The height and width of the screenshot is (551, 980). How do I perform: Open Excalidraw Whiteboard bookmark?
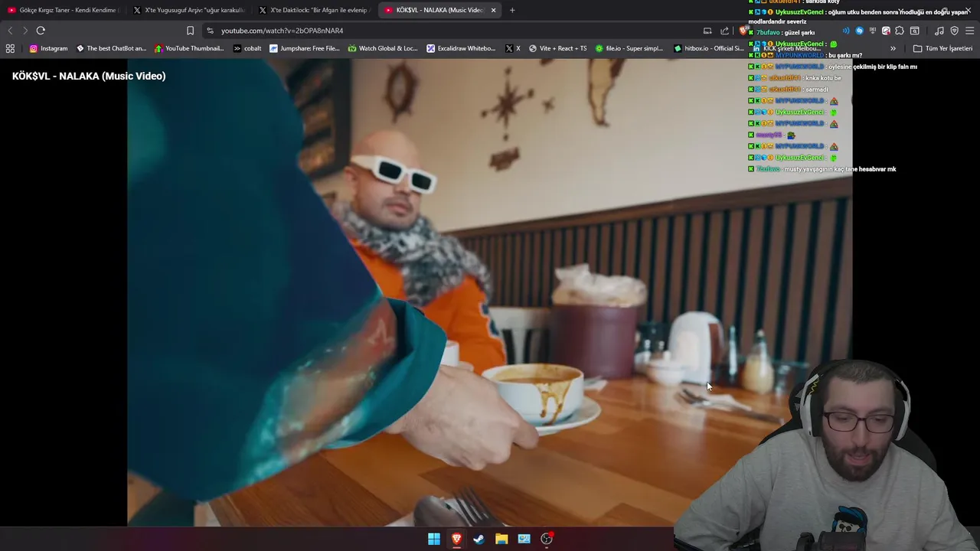click(461, 48)
